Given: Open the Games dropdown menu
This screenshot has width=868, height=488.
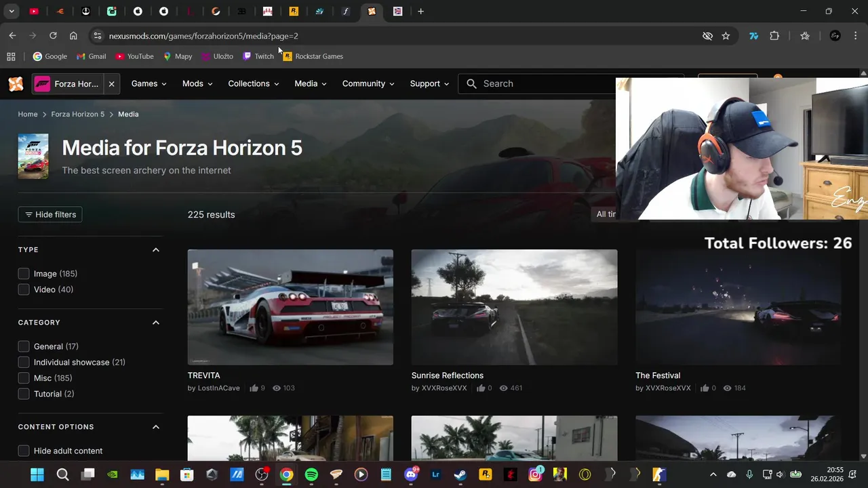Looking at the screenshot, I should [x=149, y=83].
